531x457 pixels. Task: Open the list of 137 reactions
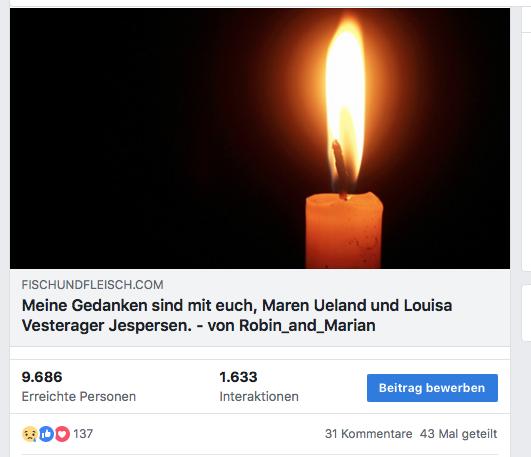tap(83, 434)
